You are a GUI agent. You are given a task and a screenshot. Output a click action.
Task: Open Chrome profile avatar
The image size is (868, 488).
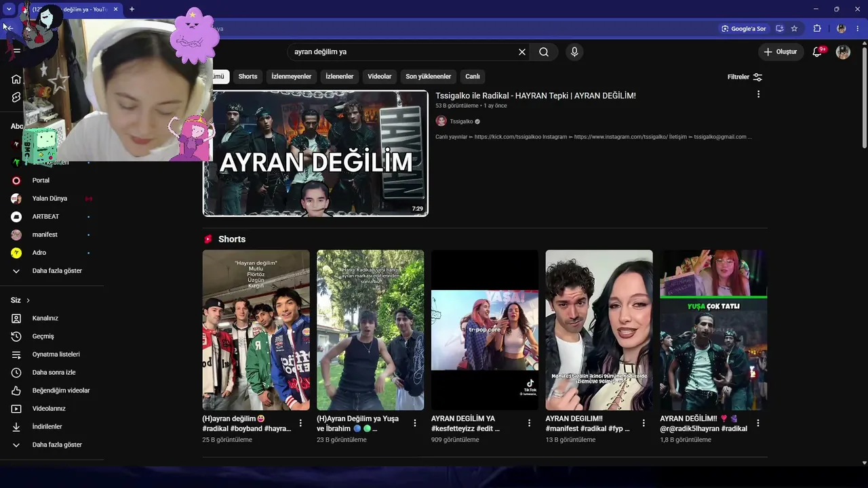pos(842,28)
